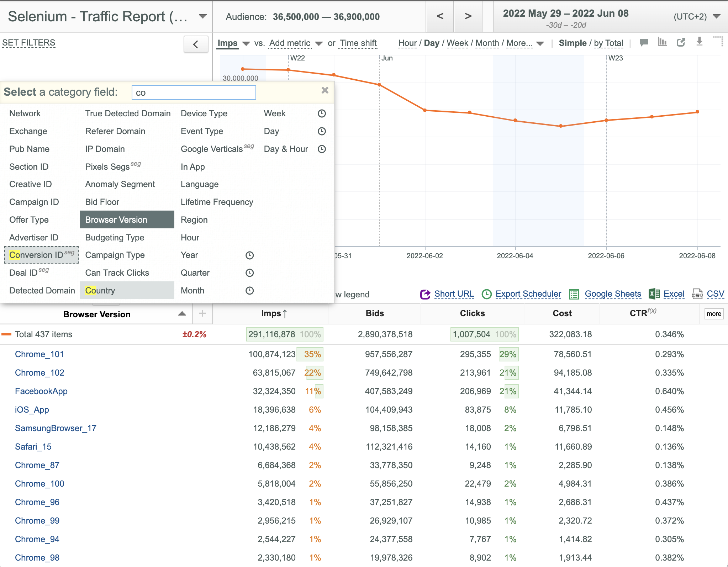Viewport: 728px width, 567px height.
Task: Click the plus icon to add a column
Action: click(202, 313)
